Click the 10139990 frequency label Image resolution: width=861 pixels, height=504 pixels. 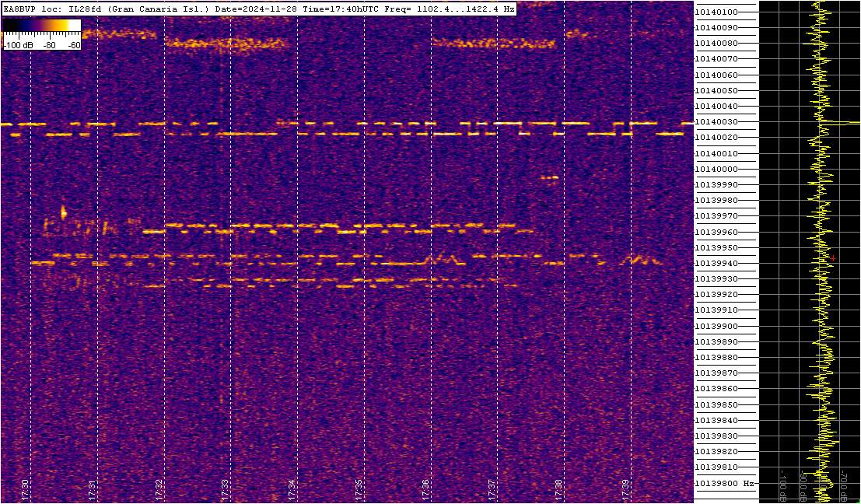coord(716,184)
